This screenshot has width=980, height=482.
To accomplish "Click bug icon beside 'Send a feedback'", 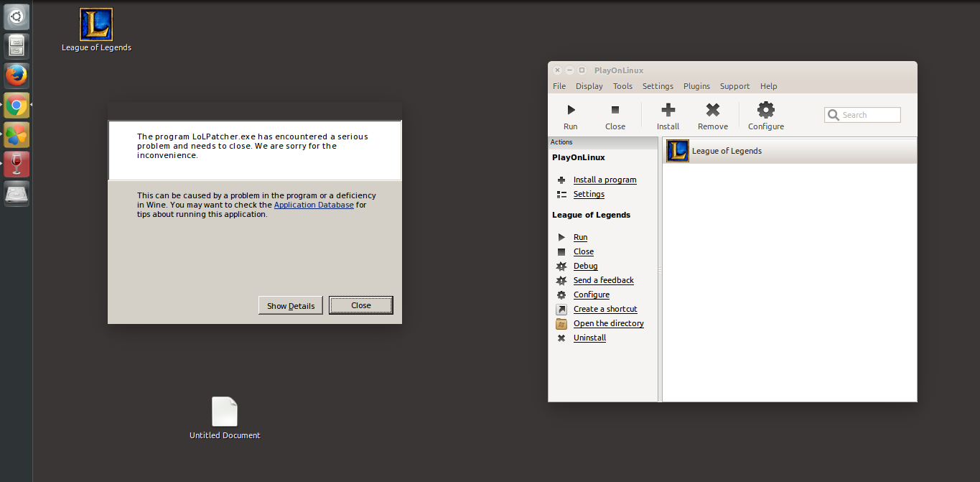I will (x=561, y=280).
